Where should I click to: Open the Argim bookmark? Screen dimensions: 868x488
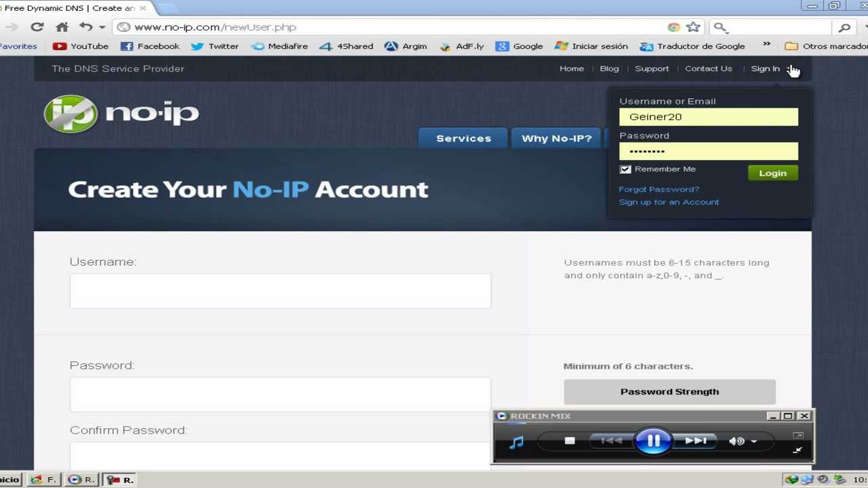406,46
